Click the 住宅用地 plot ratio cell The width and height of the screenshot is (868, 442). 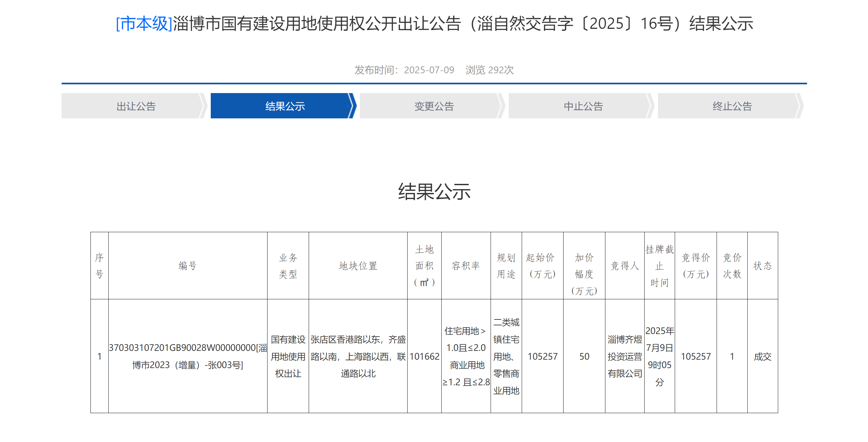pos(466,356)
